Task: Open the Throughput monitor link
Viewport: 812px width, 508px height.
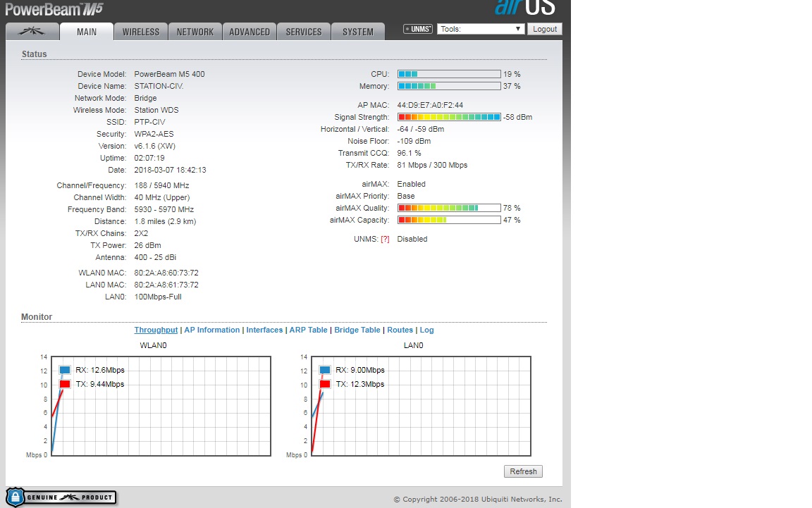Action: [156, 330]
